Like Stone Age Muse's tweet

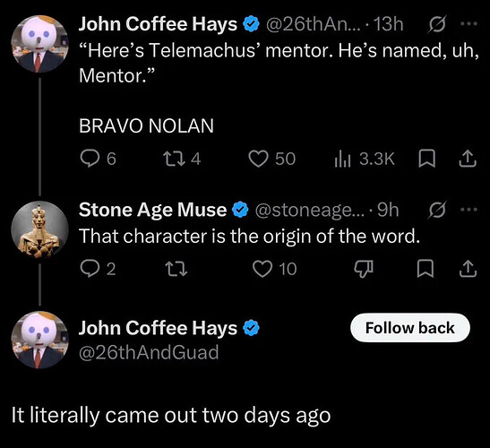click(x=275, y=269)
